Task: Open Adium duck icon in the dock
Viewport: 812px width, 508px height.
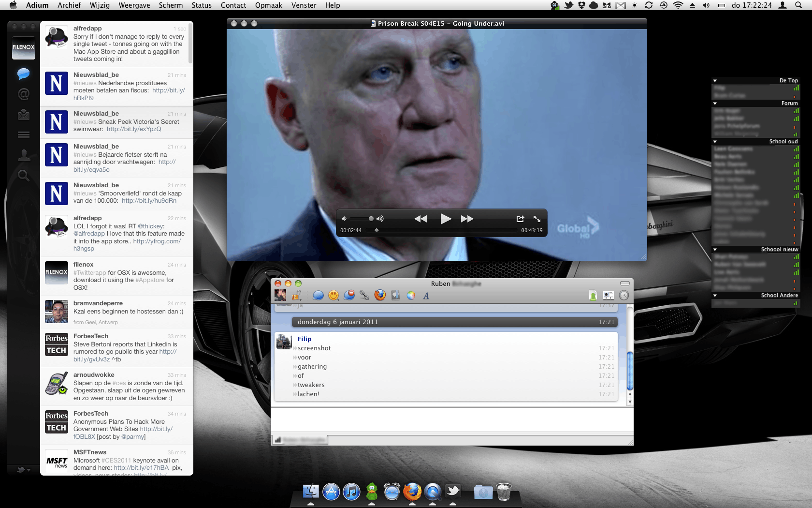Action: pyautogui.click(x=372, y=492)
